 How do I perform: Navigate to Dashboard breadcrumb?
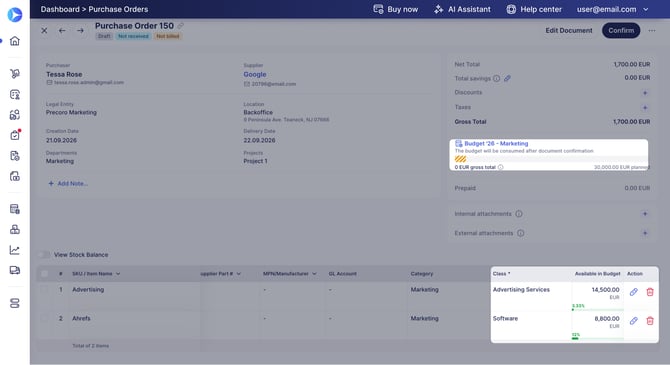click(60, 9)
